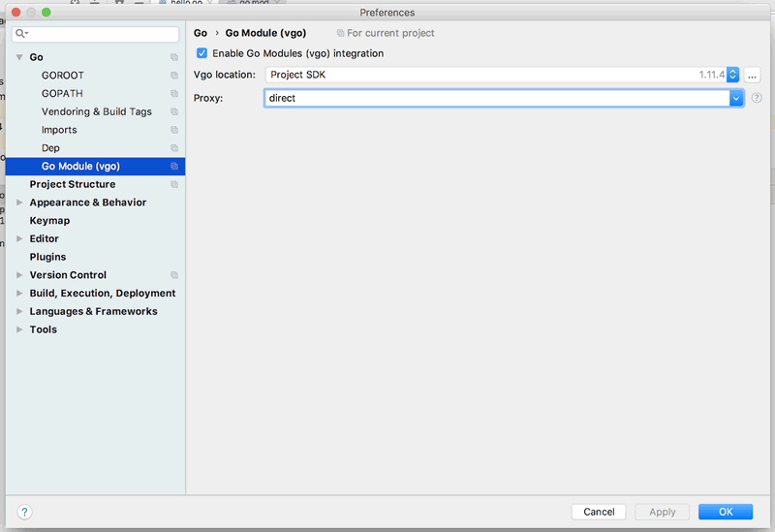Expand the Editor settings node

(x=19, y=238)
